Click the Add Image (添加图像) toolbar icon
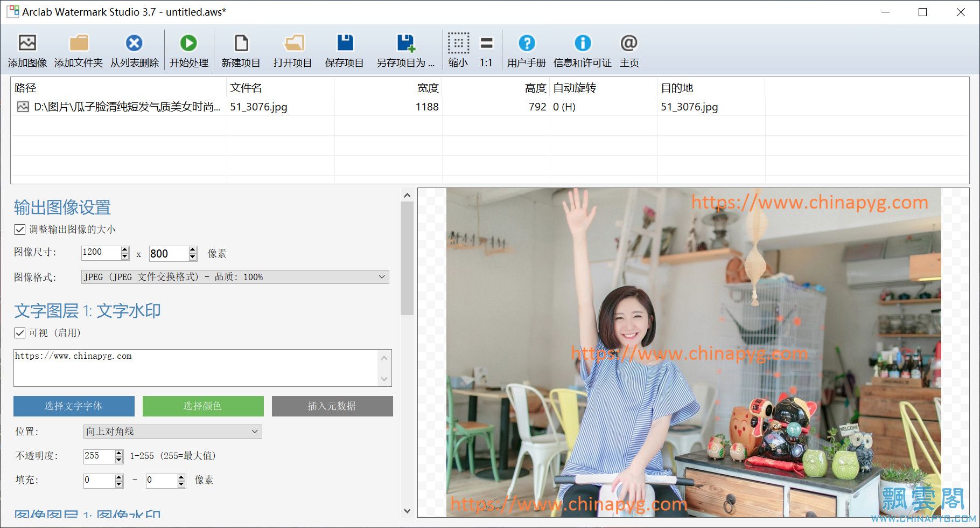 [x=27, y=43]
